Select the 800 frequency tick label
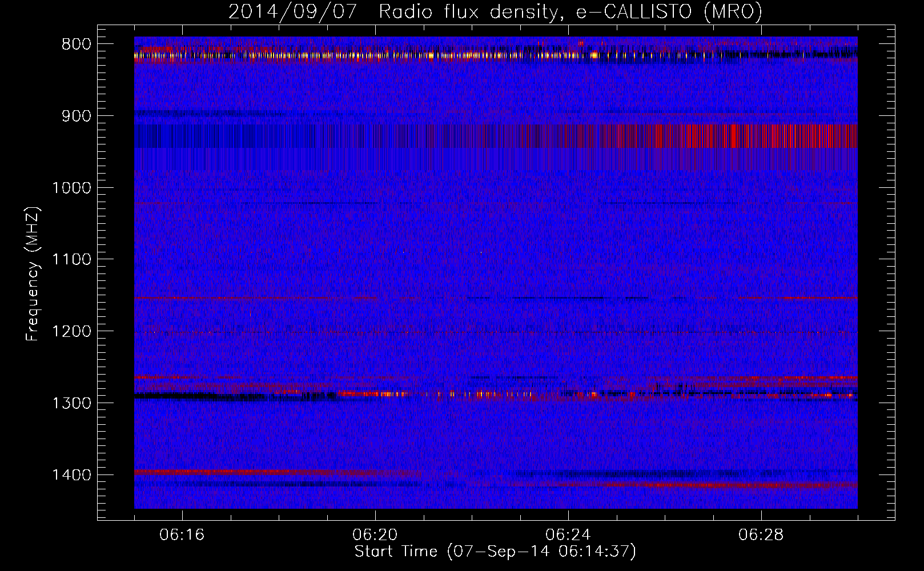The width and height of the screenshot is (924, 571). 76,45
